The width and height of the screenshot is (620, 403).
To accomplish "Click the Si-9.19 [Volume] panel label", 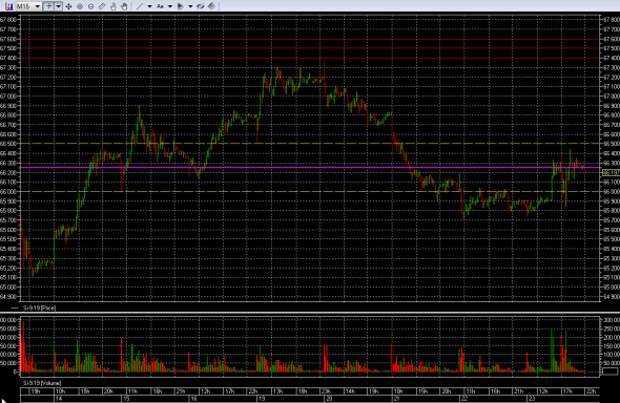I will click(x=40, y=382).
